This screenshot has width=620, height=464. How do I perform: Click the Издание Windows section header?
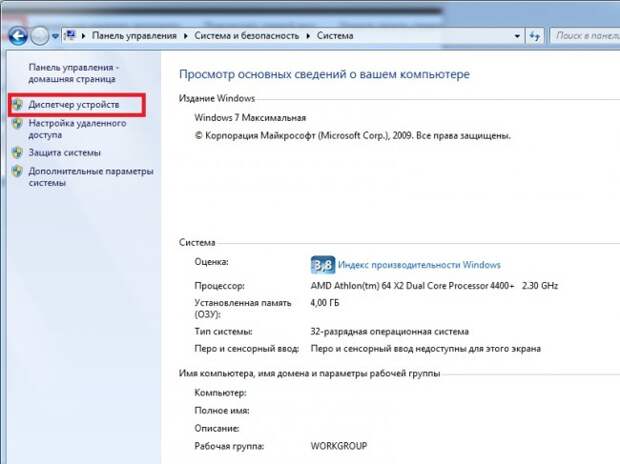click(x=217, y=98)
